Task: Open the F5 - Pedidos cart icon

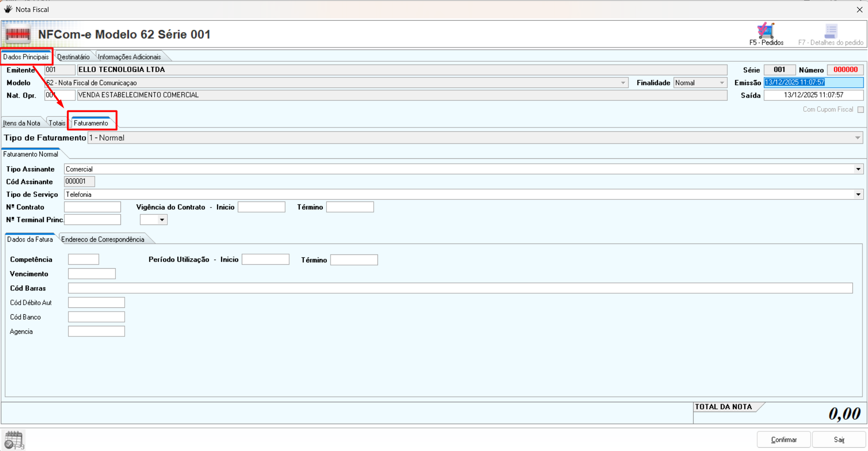Action: coord(766,31)
